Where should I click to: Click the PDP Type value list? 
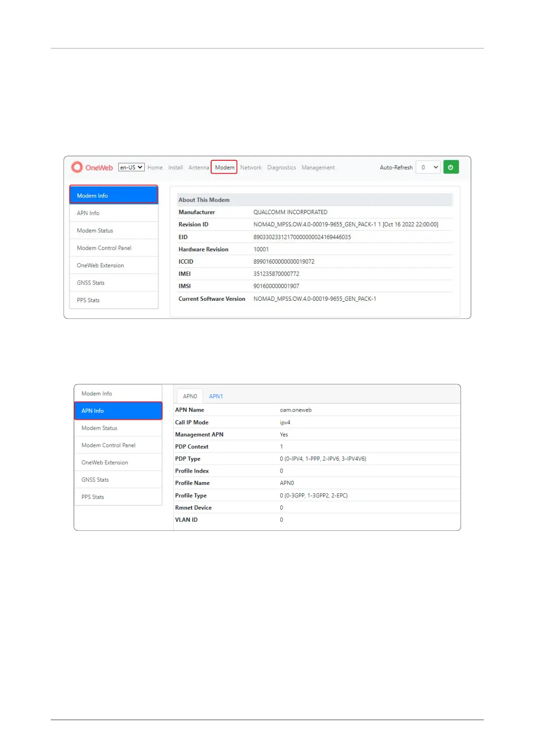[x=323, y=459]
